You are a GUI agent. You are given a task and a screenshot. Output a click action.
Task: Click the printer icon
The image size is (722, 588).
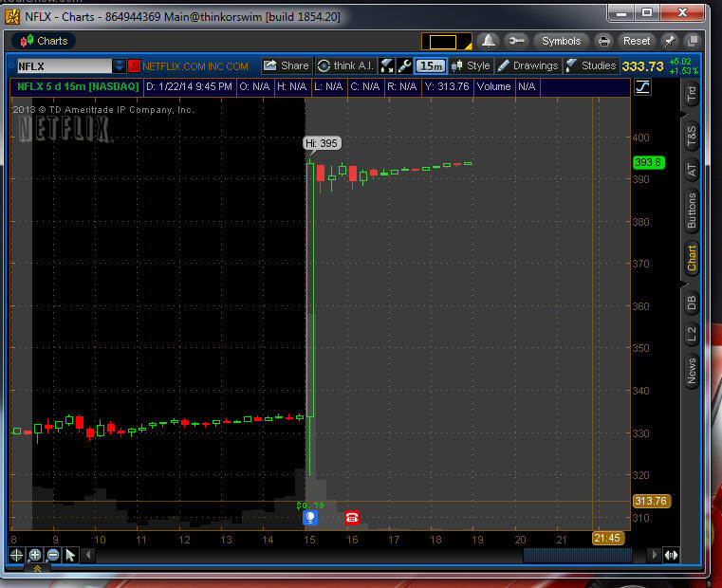coord(603,42)
